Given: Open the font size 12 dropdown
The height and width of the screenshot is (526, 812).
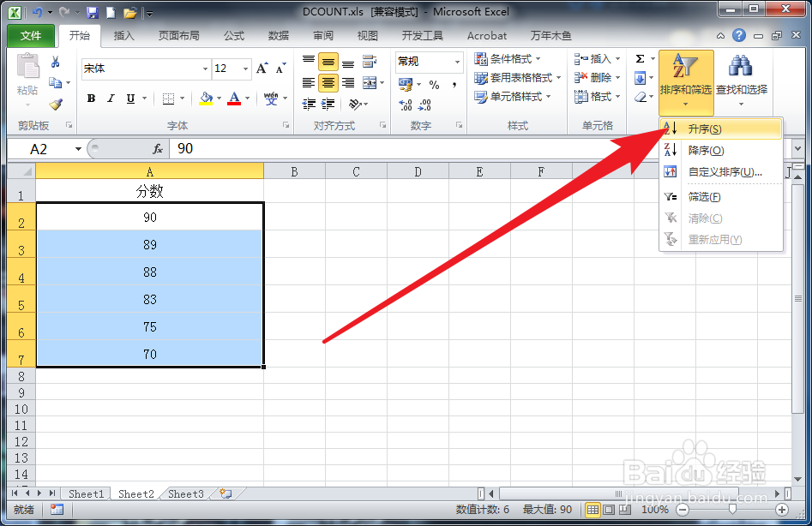Looking at the screenshot, I should [245, 69].
